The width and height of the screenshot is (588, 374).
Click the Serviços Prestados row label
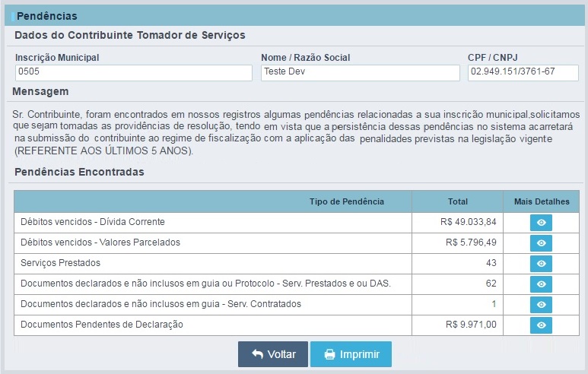(60, 263)
